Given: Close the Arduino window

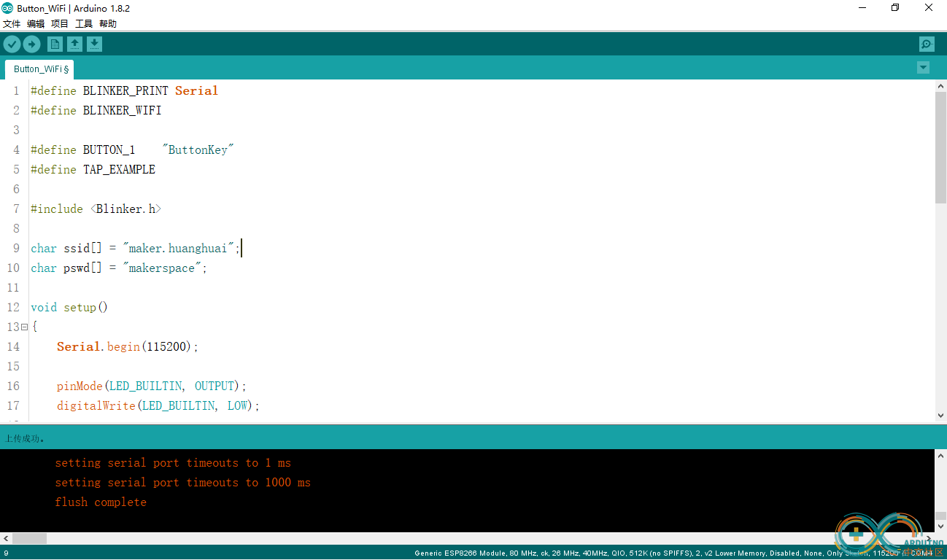Looking at the screenshot, I should coord(929,8).
